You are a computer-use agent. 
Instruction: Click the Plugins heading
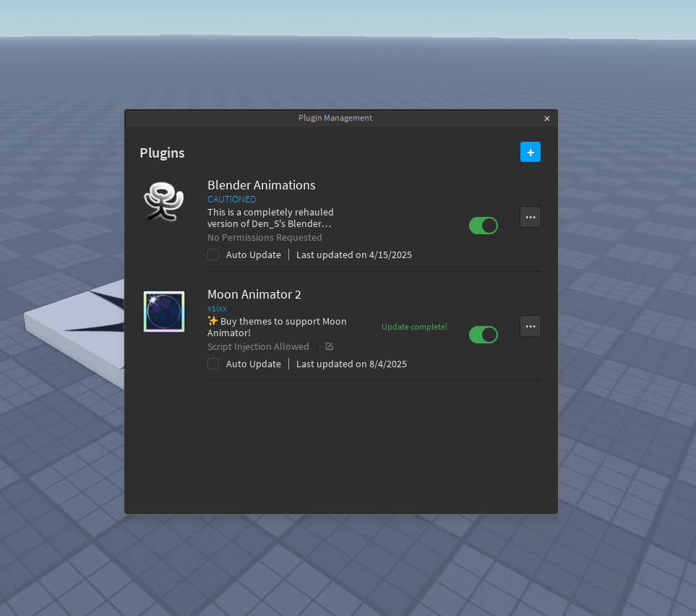[162, 153]
